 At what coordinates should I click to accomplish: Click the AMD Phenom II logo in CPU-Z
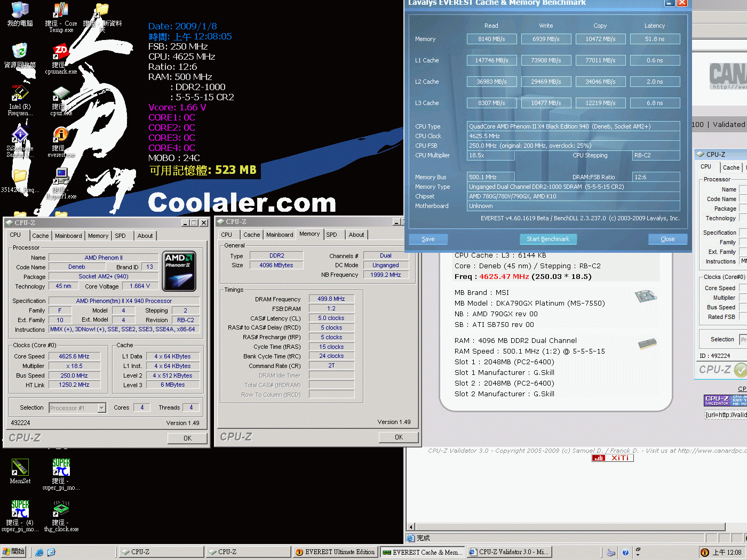pyautogui.click(x=179, y=271)
